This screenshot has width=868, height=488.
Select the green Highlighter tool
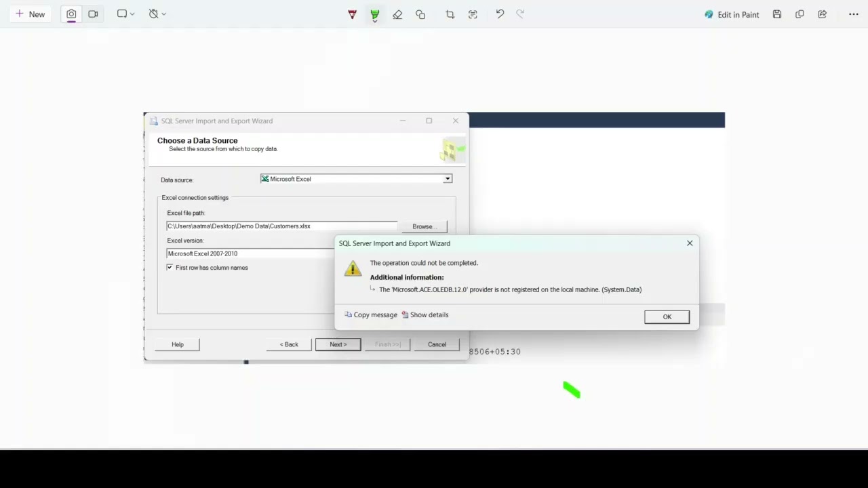click(375, 14)
